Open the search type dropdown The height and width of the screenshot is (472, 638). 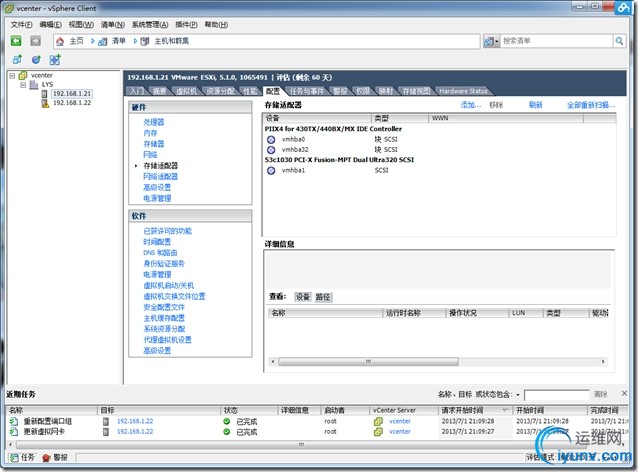coord(491,41)
